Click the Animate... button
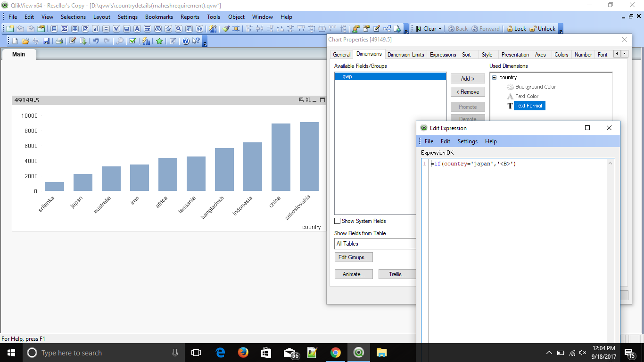The height and width of the screenshot is (362, 644). 354,274
